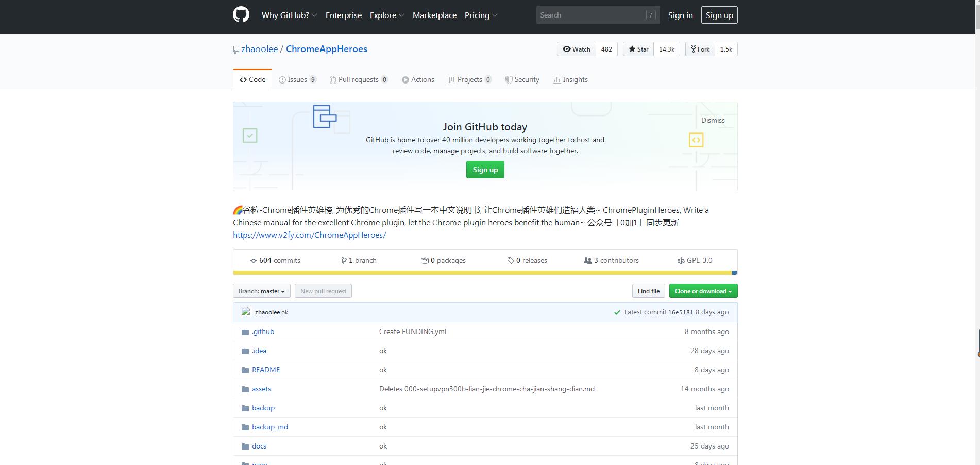Expand the Pricing dropdown menu
The height and width of the screenshot is (465, 980).
tap(481, 15)
